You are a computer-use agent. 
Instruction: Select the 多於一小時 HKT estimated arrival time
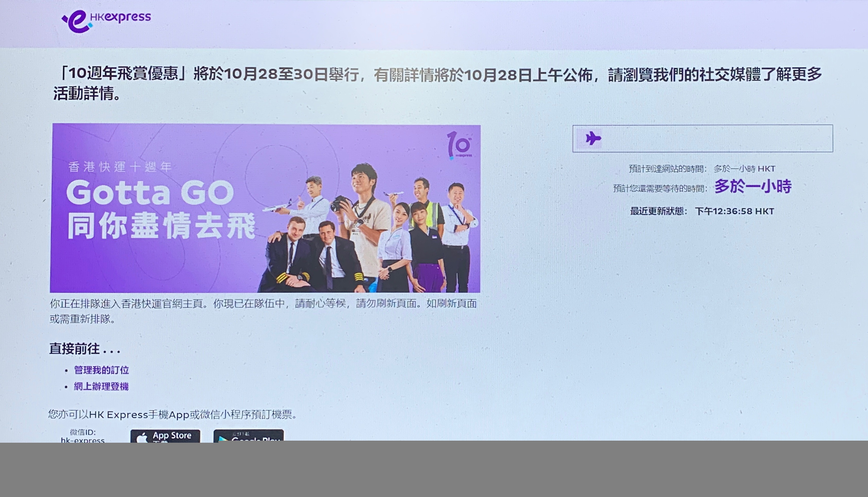pos(744,169)
